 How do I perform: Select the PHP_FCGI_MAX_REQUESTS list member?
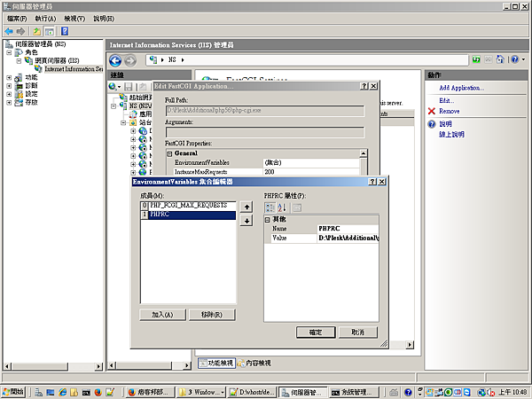pos(192,206)
